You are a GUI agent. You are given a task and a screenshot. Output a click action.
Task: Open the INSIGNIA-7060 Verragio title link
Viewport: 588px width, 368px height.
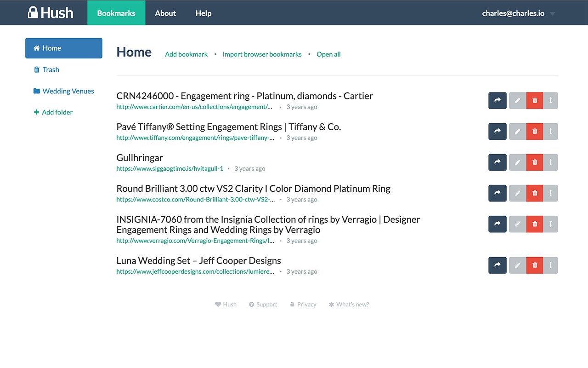point(268,224)
